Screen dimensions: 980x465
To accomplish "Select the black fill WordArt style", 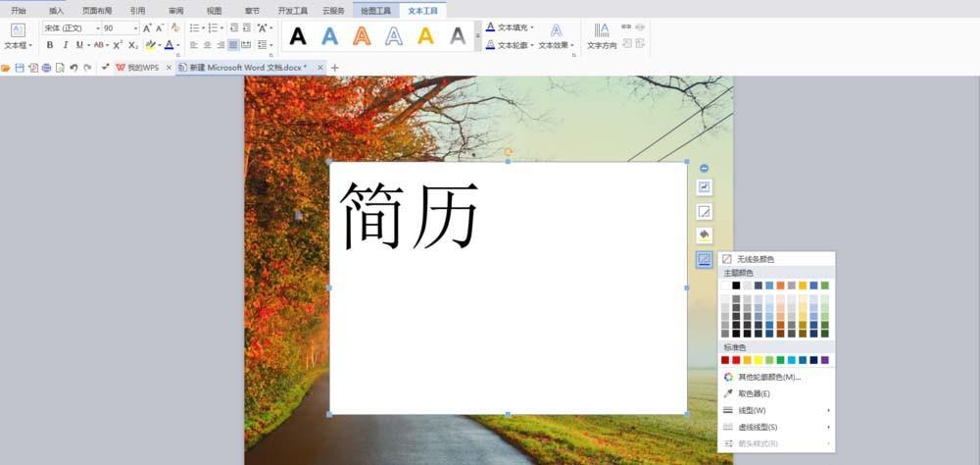I will point(298,36).
